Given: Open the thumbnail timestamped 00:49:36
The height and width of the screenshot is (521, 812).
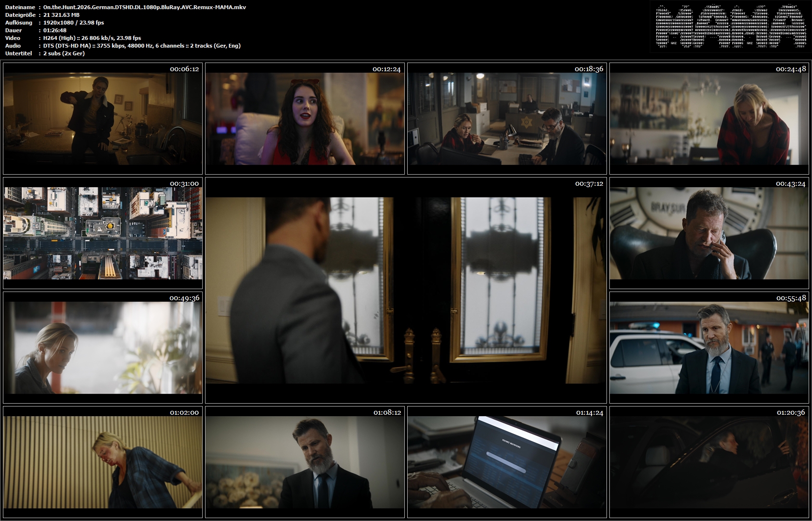Looking at the screenshot, I should 103,347.
